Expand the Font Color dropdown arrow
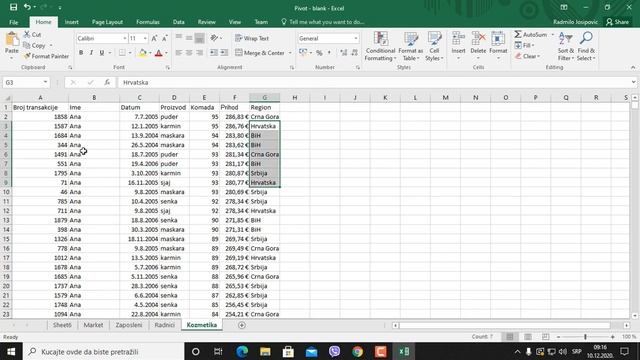Screen dimensions: 640x360 pos(166,53)
